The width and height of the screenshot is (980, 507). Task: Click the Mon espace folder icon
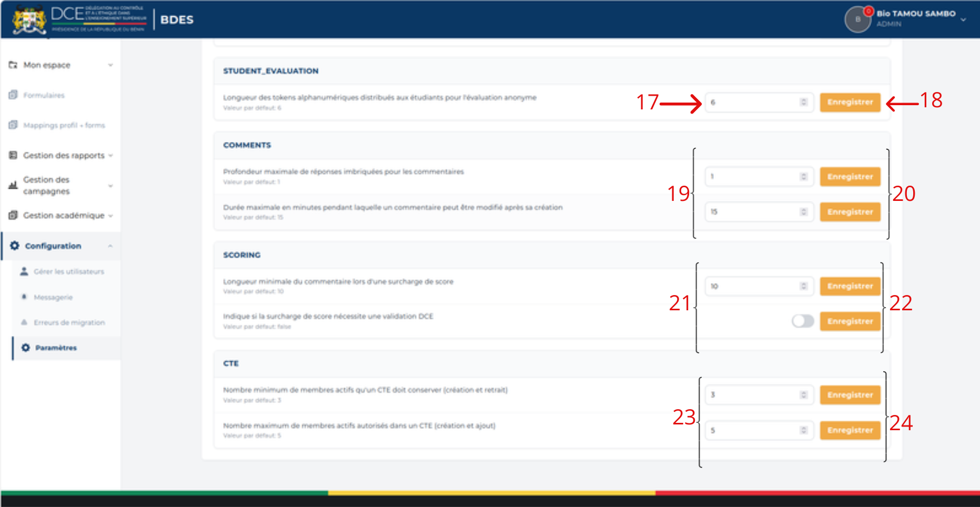(13, 65)
